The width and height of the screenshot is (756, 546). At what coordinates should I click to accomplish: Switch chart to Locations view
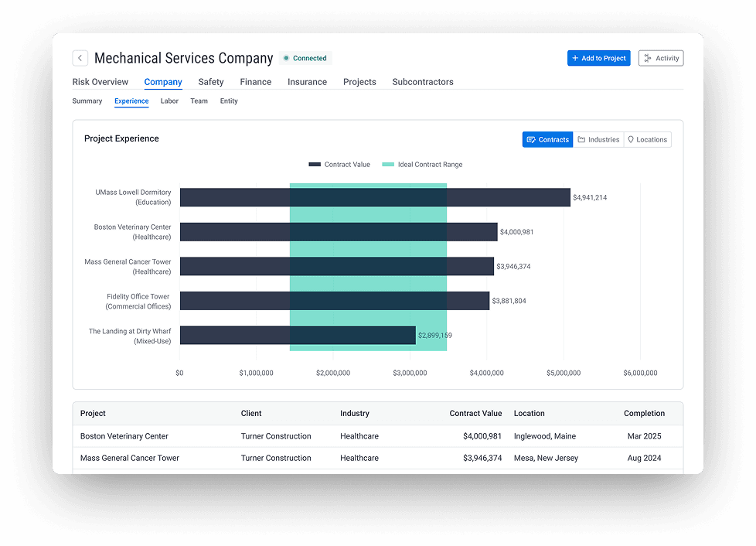coord(647,140)
